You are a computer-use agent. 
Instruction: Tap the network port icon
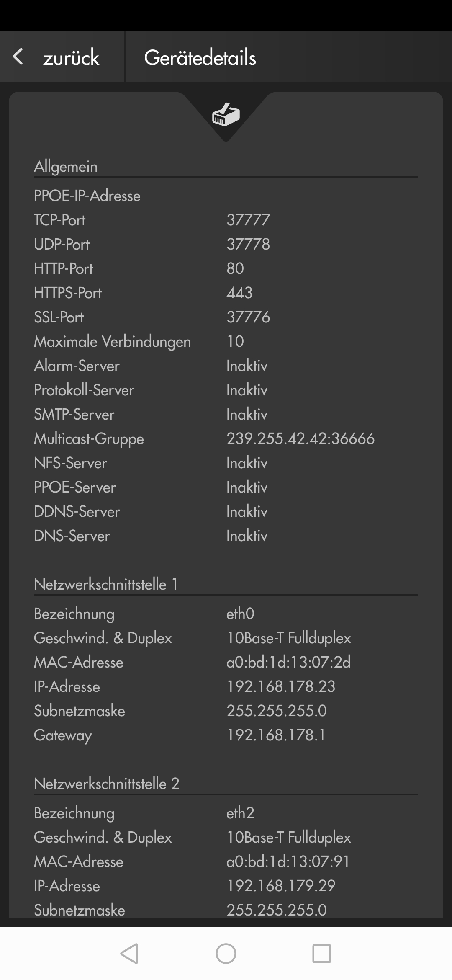(226, 114)
